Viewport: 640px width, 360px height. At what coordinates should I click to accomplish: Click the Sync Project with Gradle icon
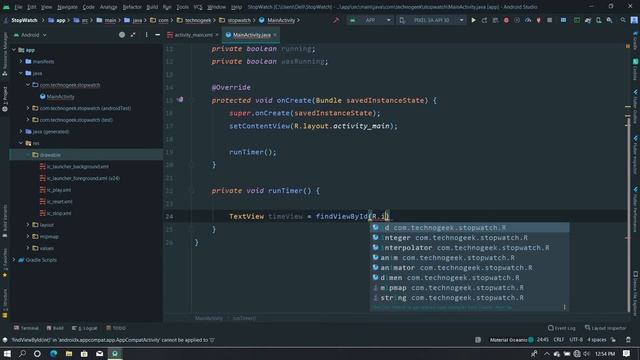coord(588,20)
